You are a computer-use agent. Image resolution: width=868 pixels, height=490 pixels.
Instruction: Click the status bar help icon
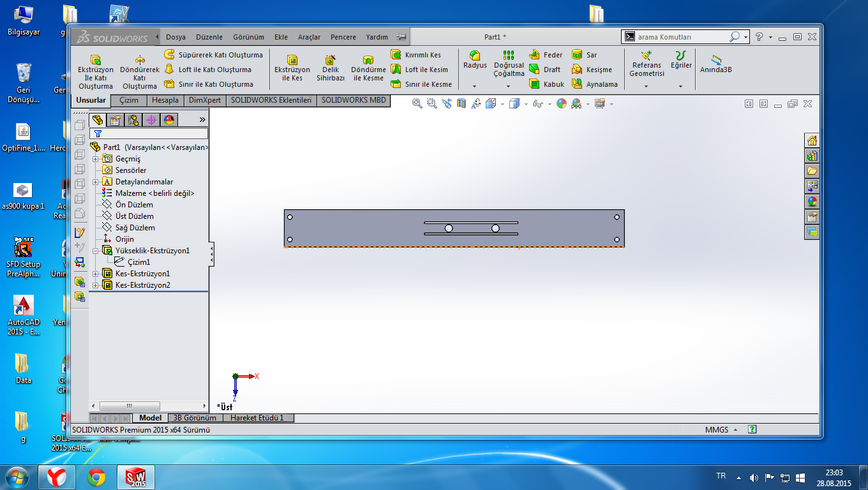(x=752, y=430)
